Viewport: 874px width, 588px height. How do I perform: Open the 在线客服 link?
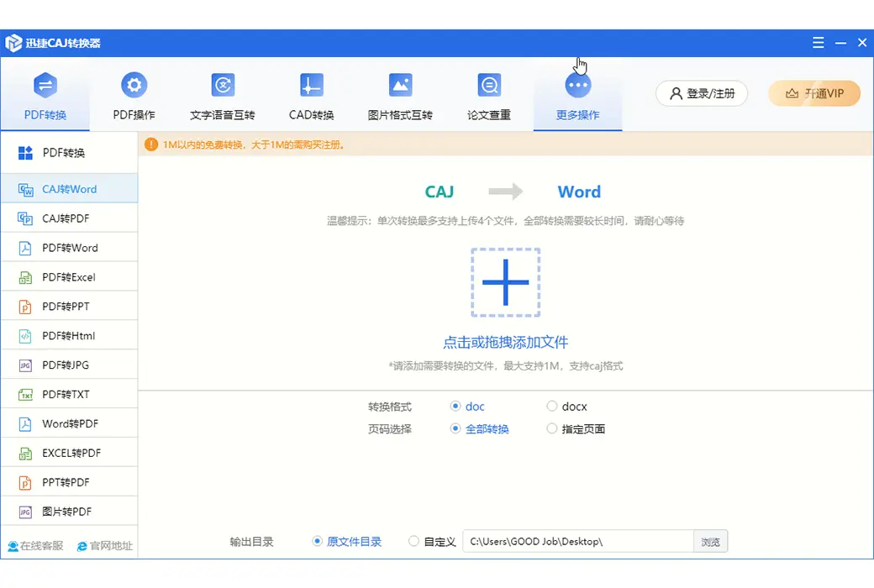[x=35, y=546]
